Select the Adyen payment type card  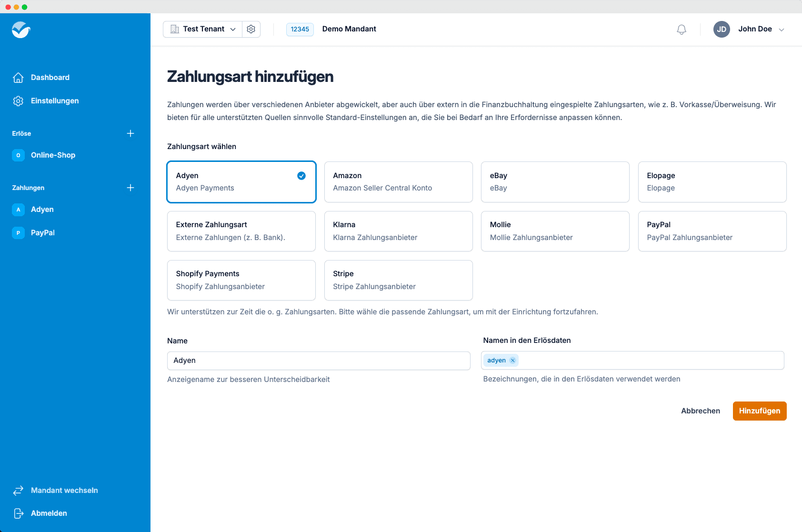tap(241, 182)
